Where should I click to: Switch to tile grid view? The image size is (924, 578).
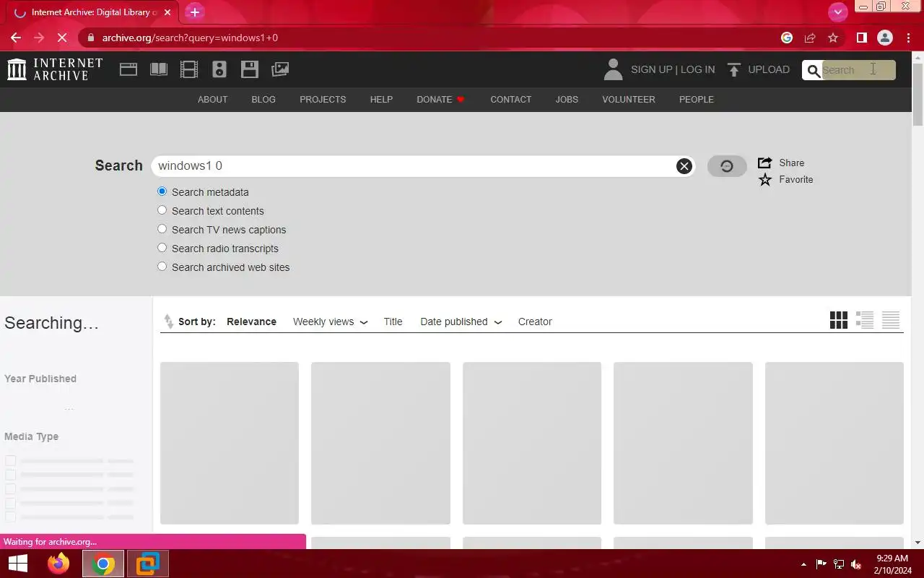(x=838, y=320)
